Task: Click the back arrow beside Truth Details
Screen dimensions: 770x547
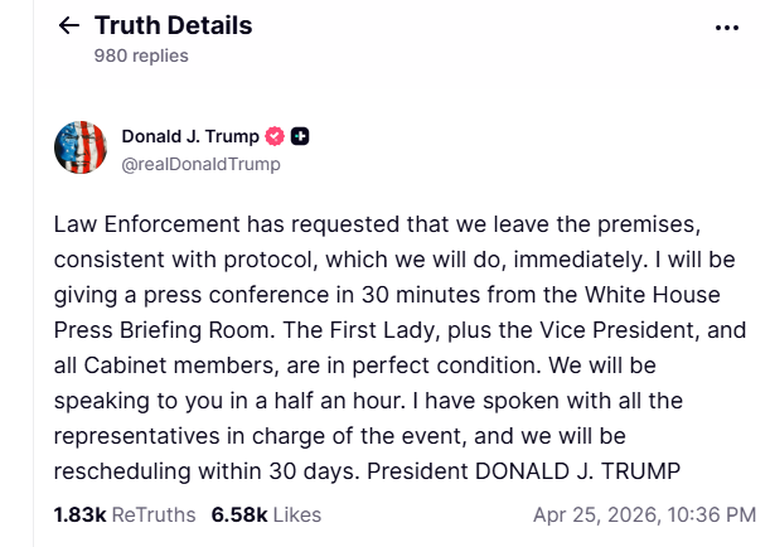Action: [x=69, y=26]
